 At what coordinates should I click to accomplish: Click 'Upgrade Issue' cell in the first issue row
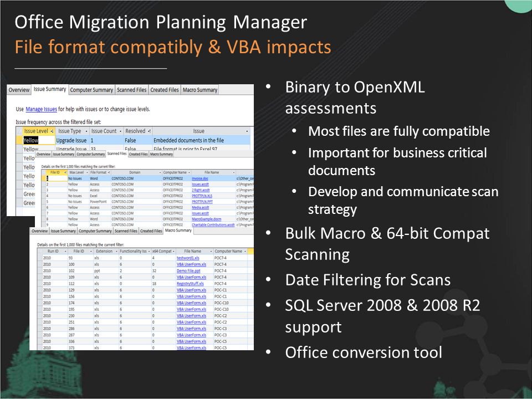coord(71,140)
